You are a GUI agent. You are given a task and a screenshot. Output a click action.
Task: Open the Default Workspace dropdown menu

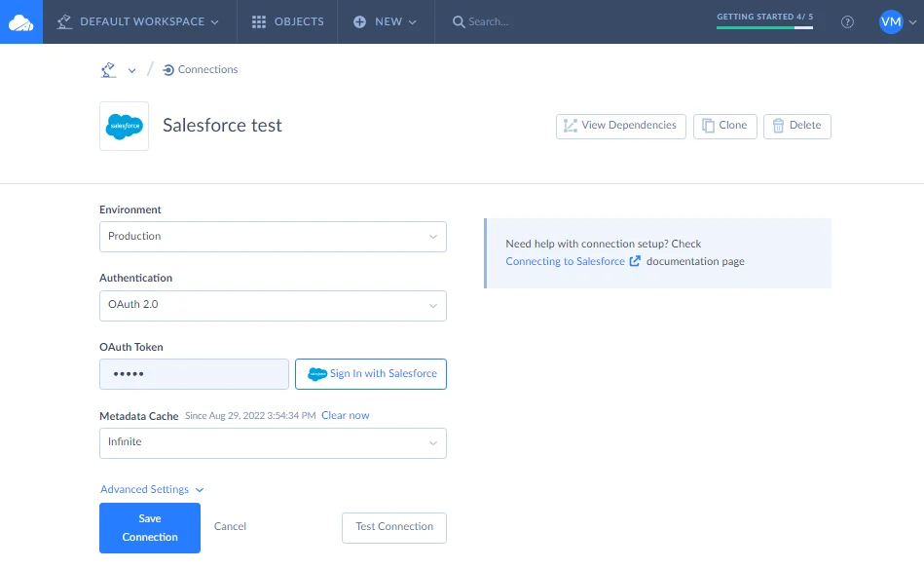point(139,21)
